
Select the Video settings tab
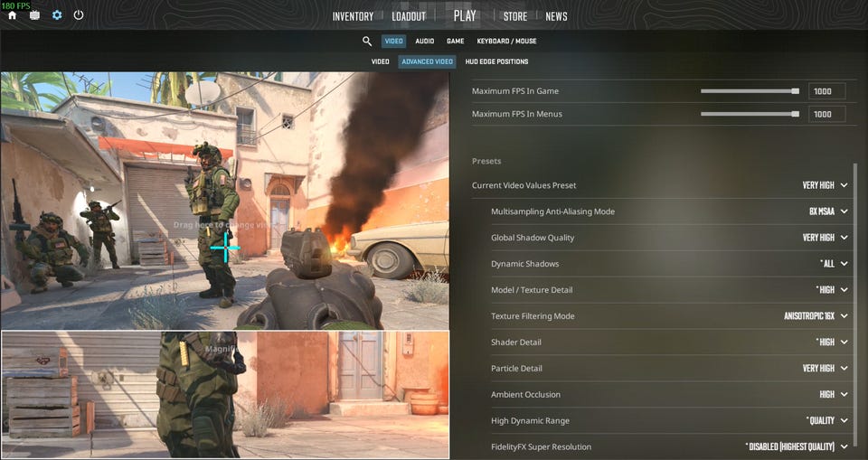[x=393, y=41]
